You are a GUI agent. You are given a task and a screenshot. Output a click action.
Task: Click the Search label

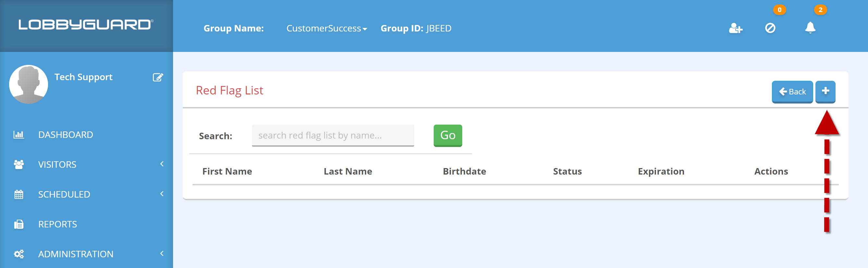tap(216, 136)
